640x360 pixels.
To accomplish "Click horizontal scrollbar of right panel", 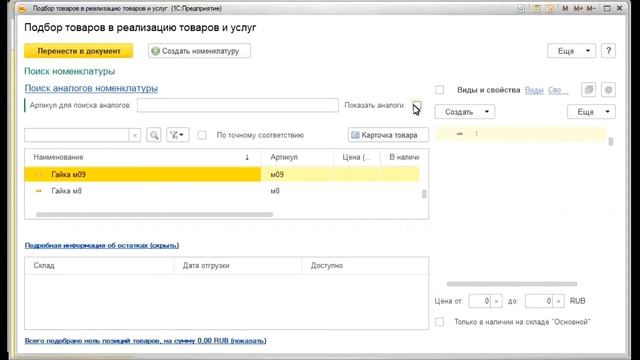I will 512,284.
